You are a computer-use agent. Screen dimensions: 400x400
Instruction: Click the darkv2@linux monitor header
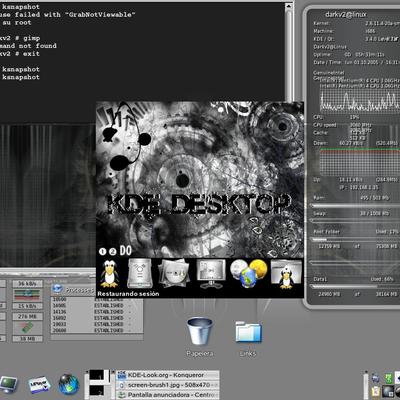pos(346,14)
